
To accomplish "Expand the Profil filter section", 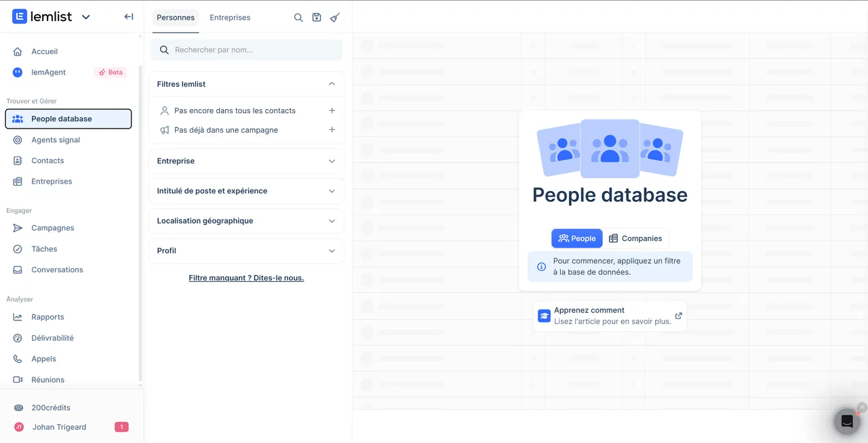I will pos(247,251).
